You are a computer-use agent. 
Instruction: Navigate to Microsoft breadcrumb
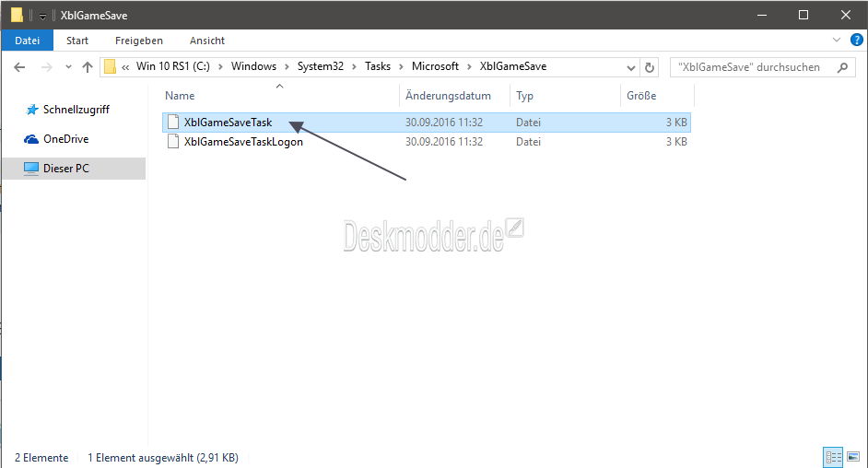pyautogui.click(x=435, y=66)
